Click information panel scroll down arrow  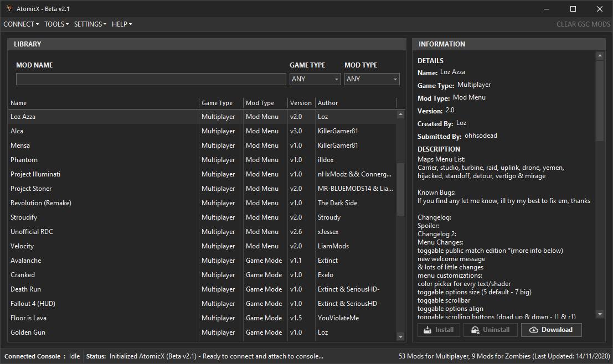click(x=600, y=314)
